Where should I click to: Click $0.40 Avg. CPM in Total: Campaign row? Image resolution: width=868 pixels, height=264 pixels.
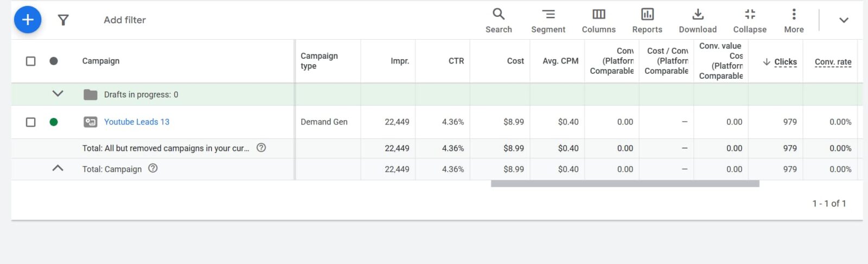(568, 169)
